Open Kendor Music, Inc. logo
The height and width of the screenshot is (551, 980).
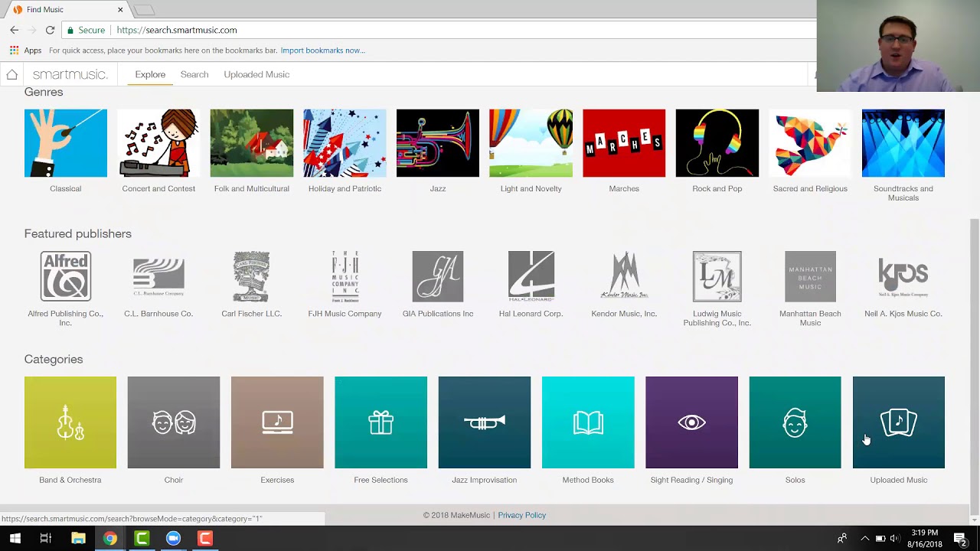[624, 276]
